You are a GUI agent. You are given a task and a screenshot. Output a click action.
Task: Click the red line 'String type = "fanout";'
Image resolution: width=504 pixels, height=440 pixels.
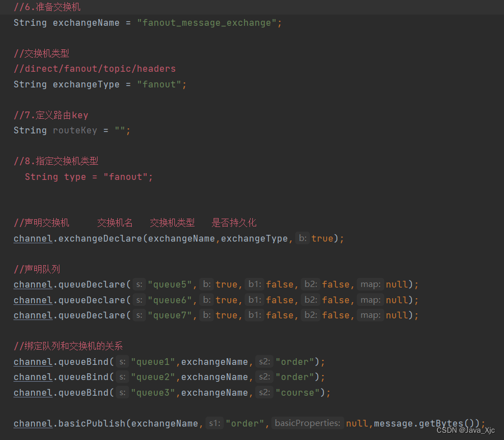[x=89, y=177]
